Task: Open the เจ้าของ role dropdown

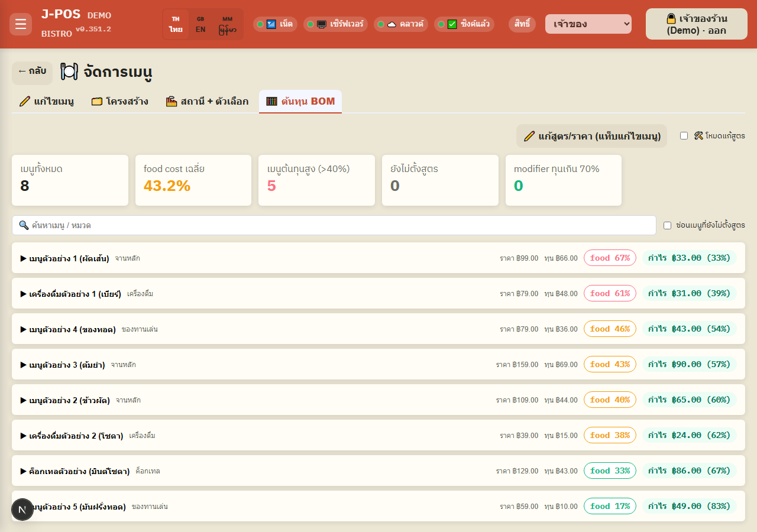Action: click(x=588, y=24)
